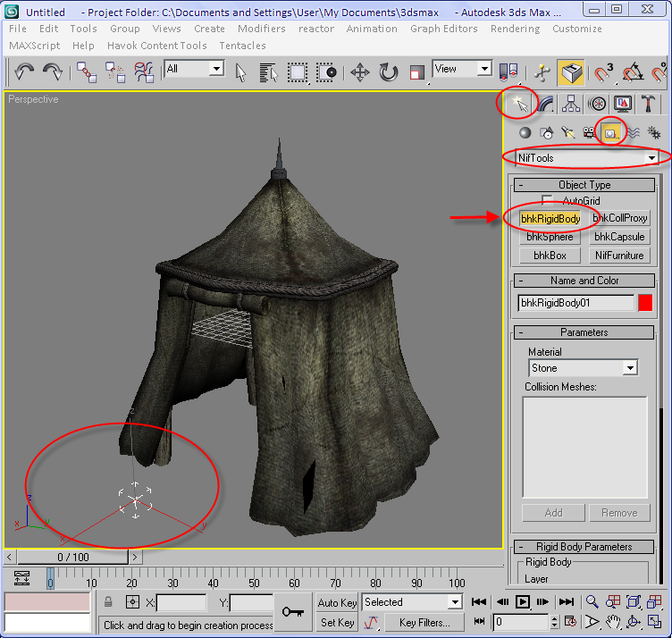Click the bhkCapsule object type button

click(x=619, y=237)
